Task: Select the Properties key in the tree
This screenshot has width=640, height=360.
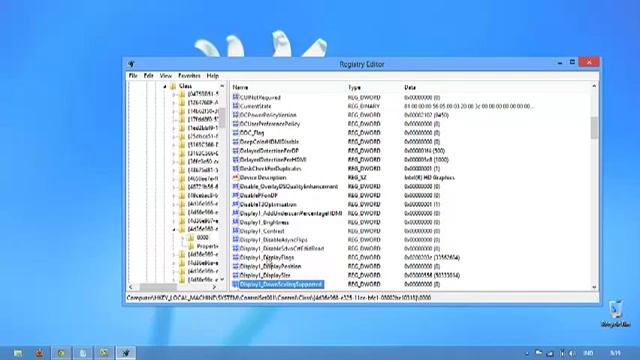Action: coord(207,246)
